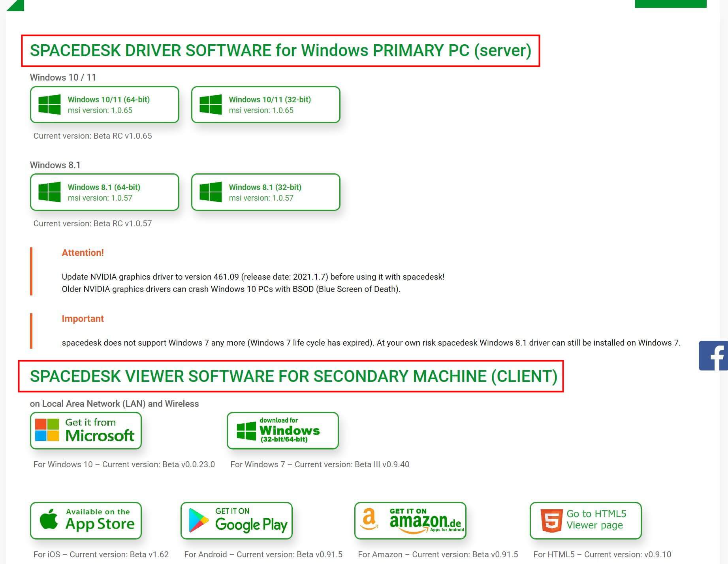728x564 pixels.
Task: Open download for Windows (32-bit/64-bit) viewer
Action: 283,431
